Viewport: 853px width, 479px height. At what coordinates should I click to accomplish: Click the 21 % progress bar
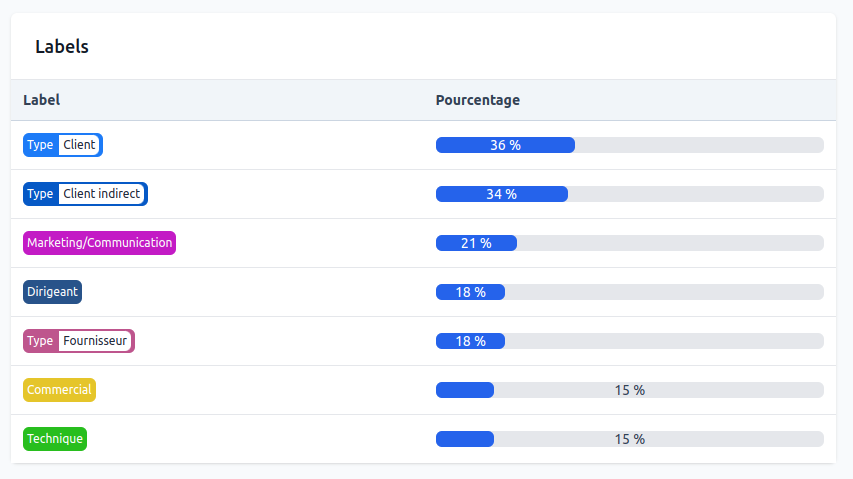click(629, 243)
